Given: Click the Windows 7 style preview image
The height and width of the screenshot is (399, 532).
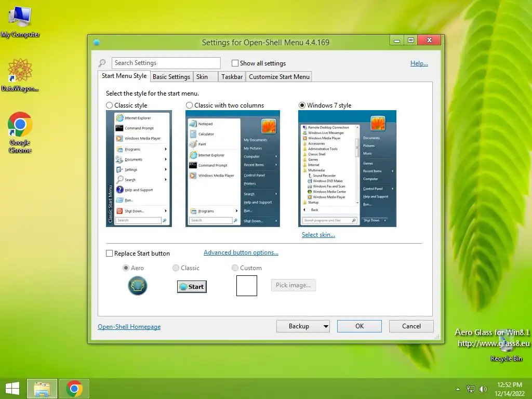Looking at the screenshot, I should pyautogui.click(x=347, y=169).
